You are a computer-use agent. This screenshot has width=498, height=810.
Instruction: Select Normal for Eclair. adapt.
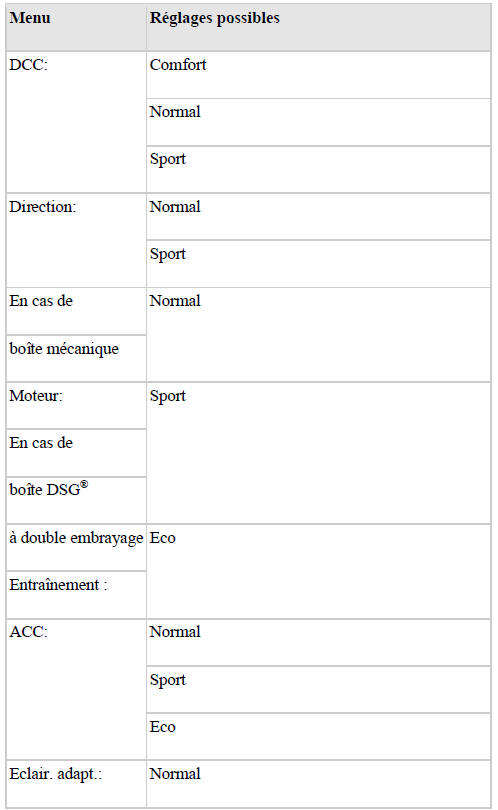point(318,784)
